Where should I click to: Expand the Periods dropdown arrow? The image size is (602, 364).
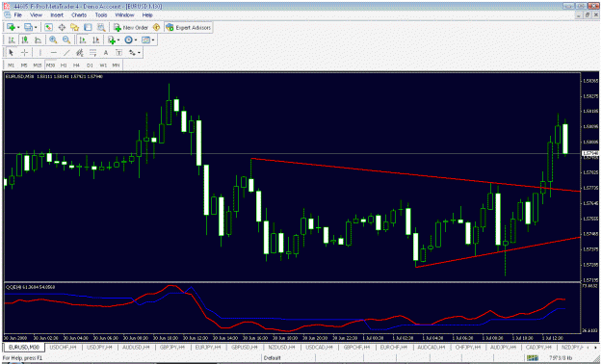pos(136,39)
